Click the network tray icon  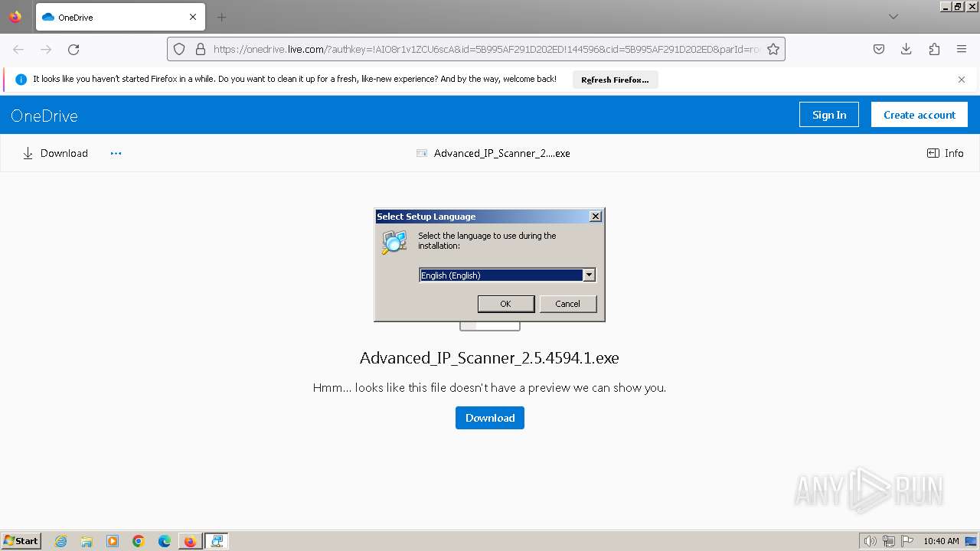pos(889,541)
